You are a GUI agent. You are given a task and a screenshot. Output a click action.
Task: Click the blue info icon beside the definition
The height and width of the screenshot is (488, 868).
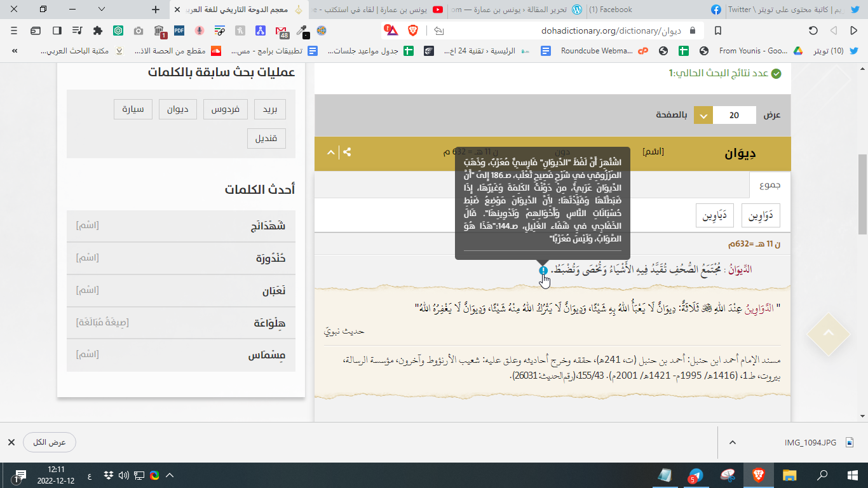543,270
